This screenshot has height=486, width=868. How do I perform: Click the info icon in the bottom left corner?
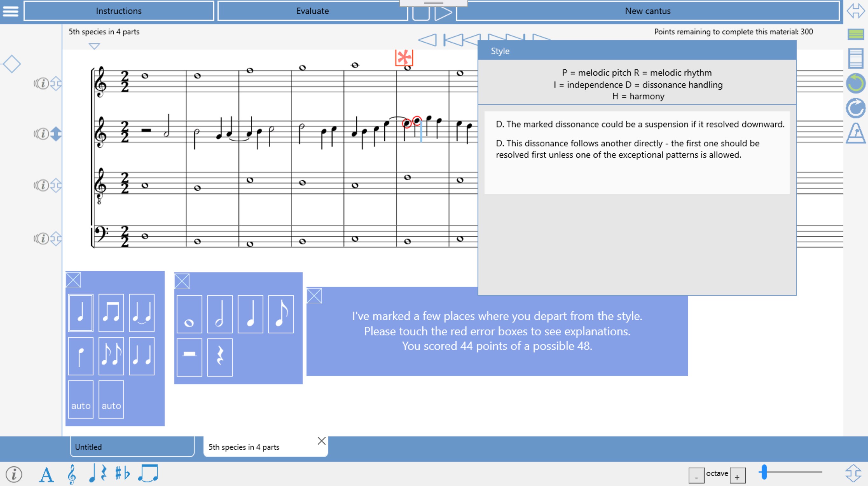pos(13,474)
